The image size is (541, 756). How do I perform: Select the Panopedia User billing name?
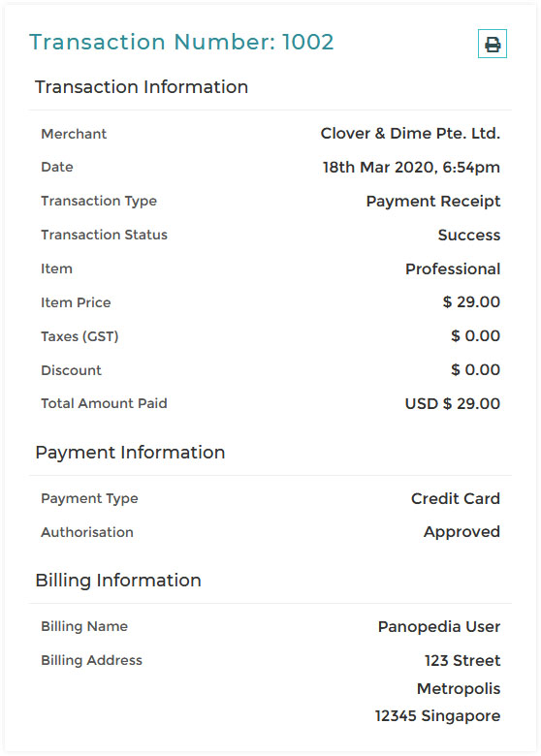click(x=439, y=627)
